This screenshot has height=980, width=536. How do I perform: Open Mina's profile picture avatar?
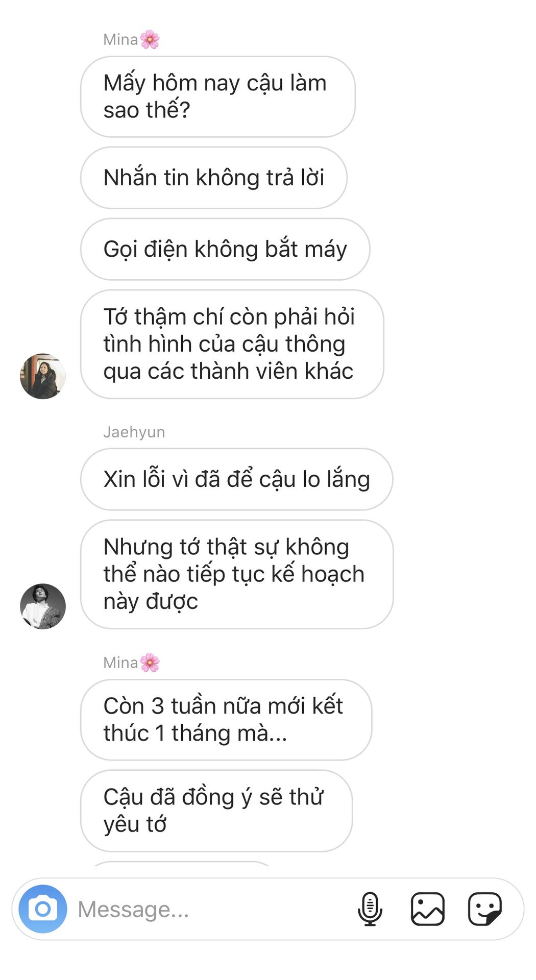pyautogui.click(x=43, y=376)
